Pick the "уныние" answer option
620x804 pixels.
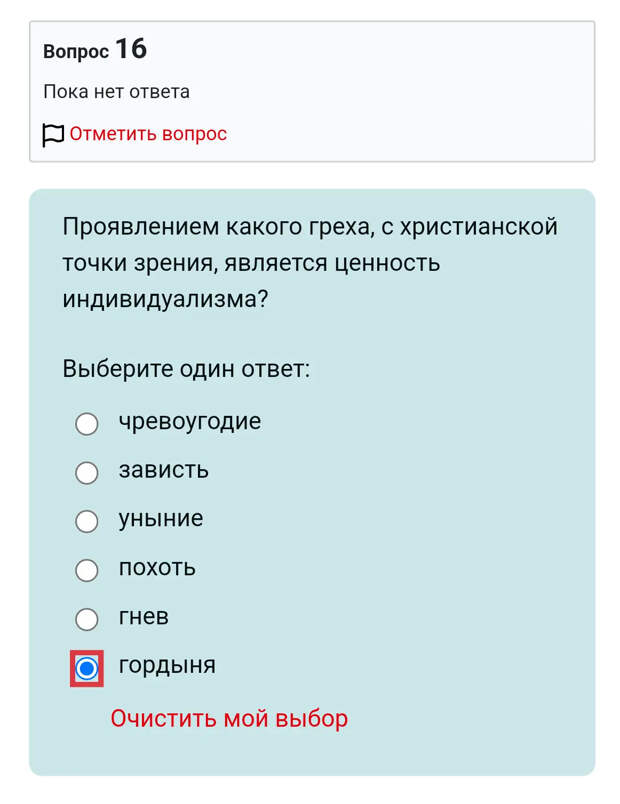pyautogui.click(x=87, y=521)
